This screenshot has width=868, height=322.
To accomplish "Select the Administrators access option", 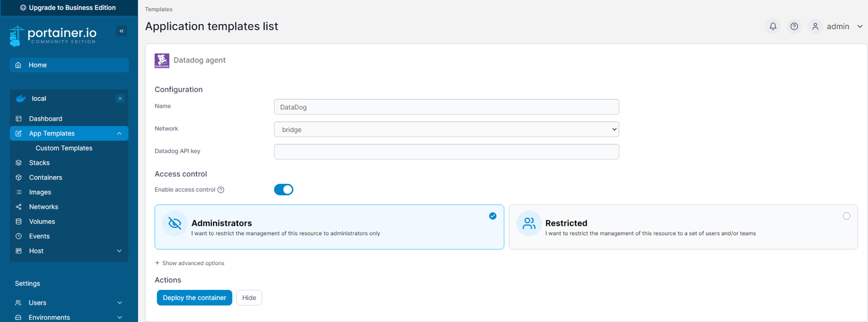I will click(329, 227).
